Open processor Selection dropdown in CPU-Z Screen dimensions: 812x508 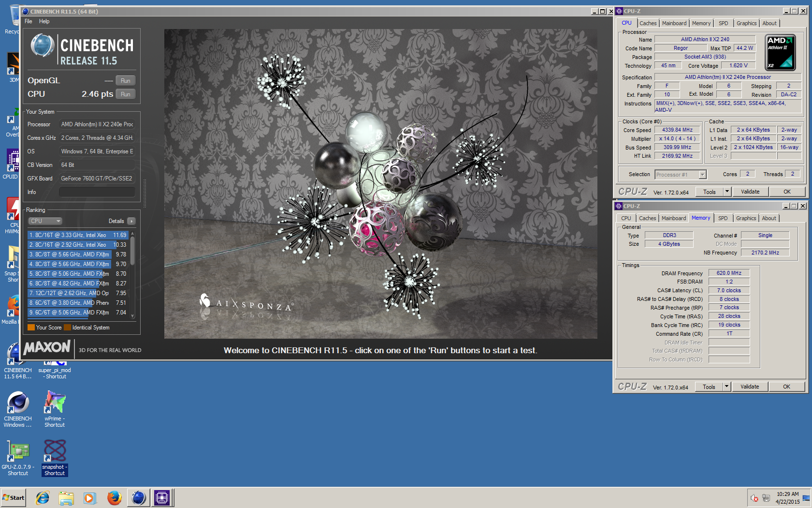[681, 175]
